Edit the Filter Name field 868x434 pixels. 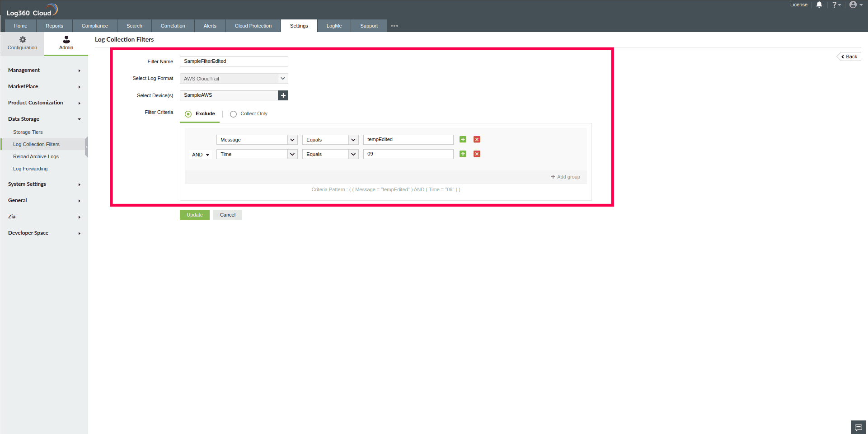(x=234, y=61)
